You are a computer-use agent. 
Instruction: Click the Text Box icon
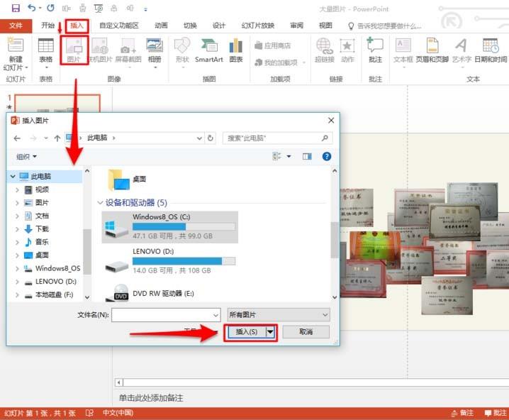[x=403, y=50]
